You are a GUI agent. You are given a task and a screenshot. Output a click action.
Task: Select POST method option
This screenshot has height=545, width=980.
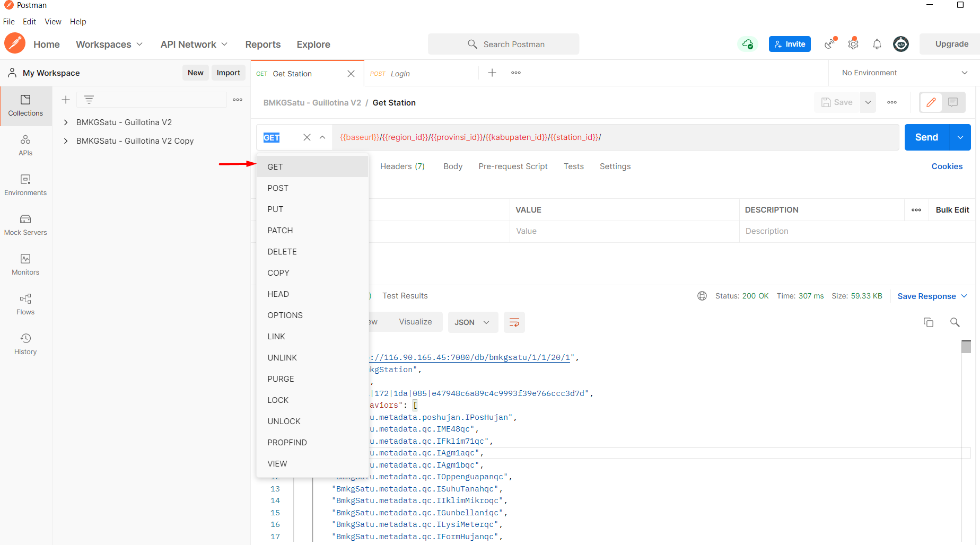[312, 188]
